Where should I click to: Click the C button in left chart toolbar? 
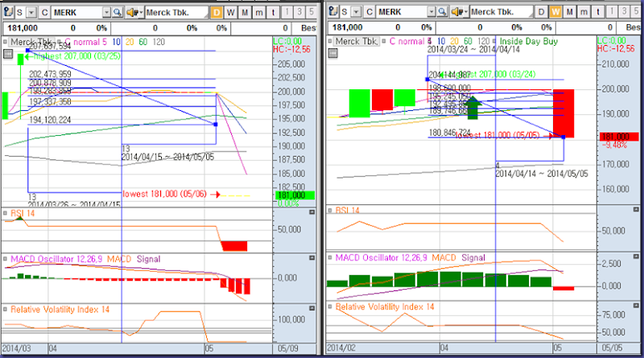click(44, 12)
